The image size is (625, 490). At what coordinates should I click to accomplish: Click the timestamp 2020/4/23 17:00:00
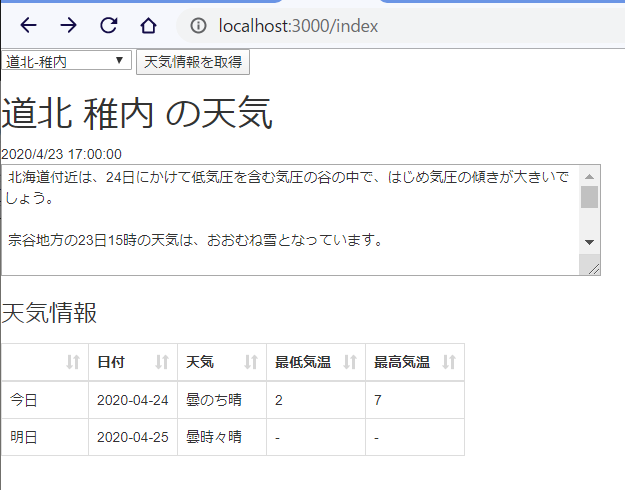pyautogui.click(x=61, y=154)
